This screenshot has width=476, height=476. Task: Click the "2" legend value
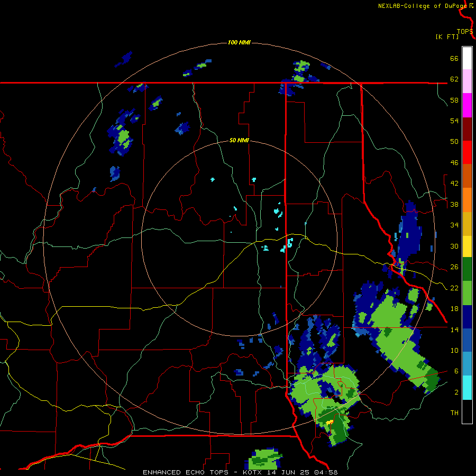(x=456, y=392)
